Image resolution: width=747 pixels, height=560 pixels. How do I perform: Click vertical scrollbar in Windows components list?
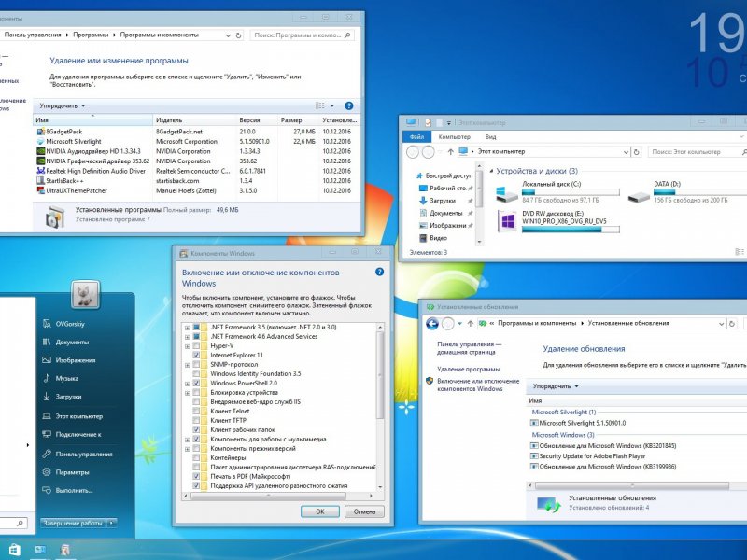click(x=380, y=375)
